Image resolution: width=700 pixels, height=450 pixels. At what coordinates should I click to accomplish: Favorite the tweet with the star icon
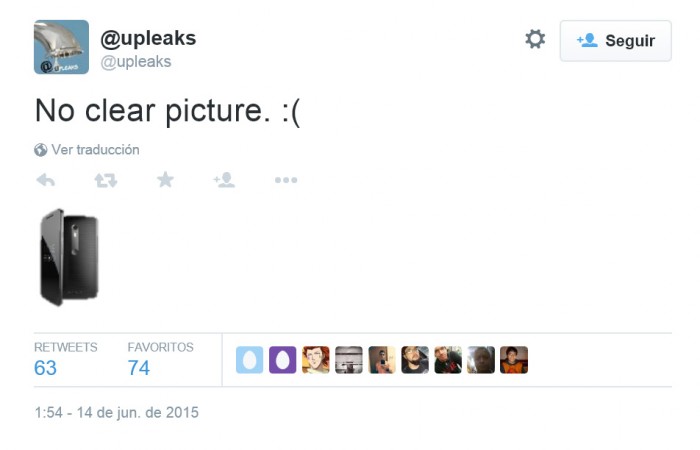165,180
